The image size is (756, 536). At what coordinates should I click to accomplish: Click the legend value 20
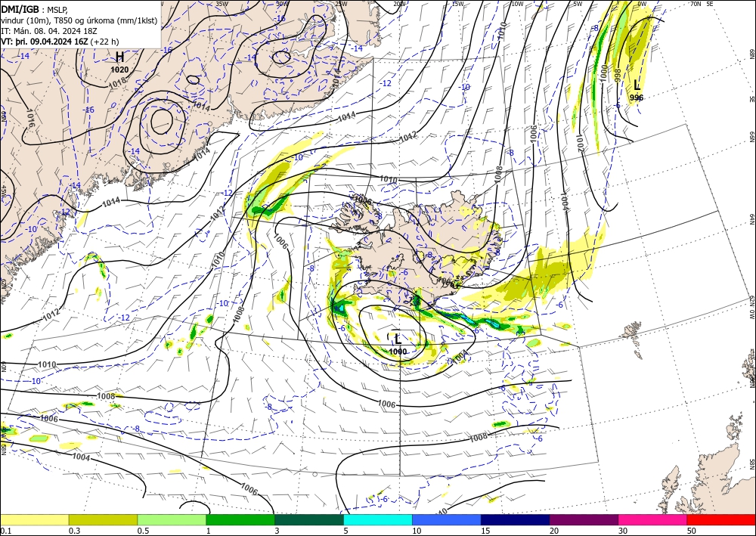554,531
